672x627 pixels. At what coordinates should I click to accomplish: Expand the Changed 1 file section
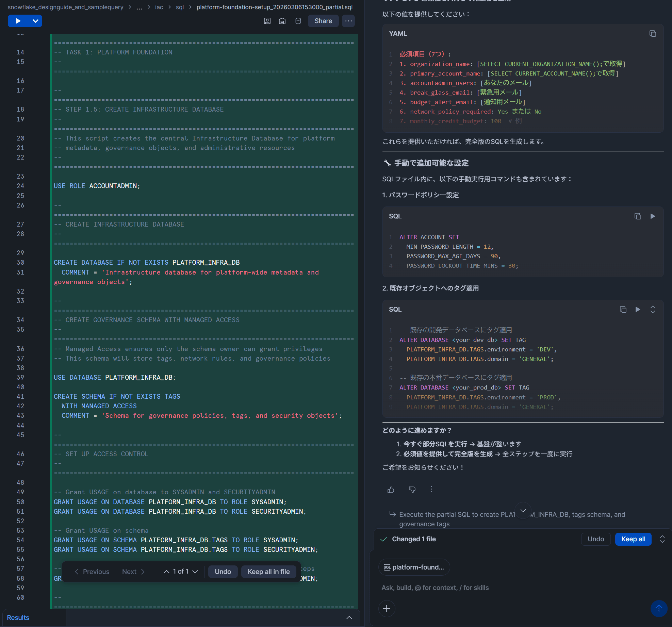[662, 539]
